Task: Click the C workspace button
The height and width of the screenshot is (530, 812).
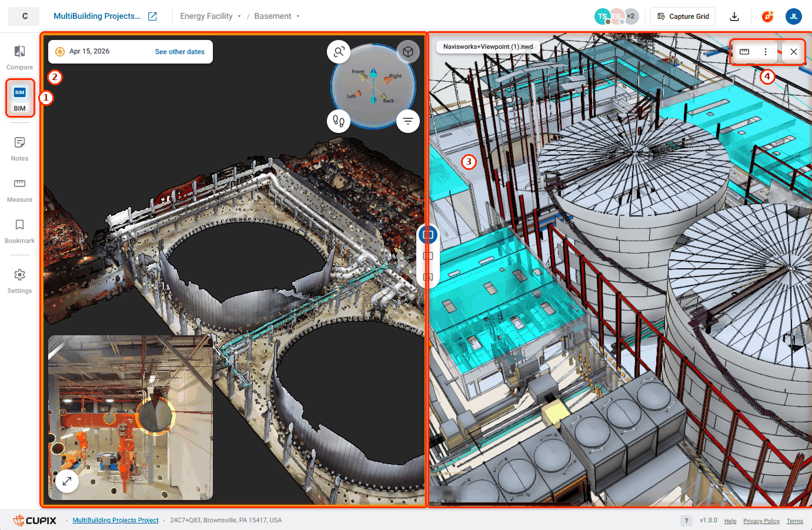Action: point(24,16)
